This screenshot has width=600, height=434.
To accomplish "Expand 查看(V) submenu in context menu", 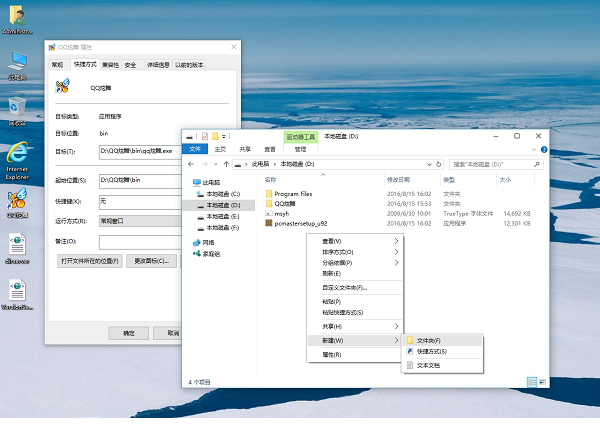I will click(355, 241).
